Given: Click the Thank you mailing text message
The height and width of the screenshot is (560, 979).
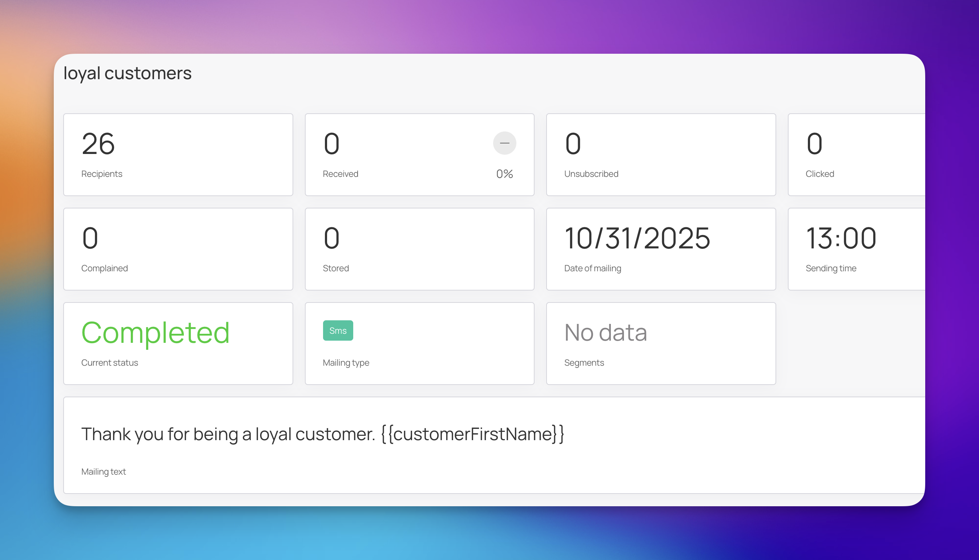Looking at the screenshot, I should tap(322, 434).
